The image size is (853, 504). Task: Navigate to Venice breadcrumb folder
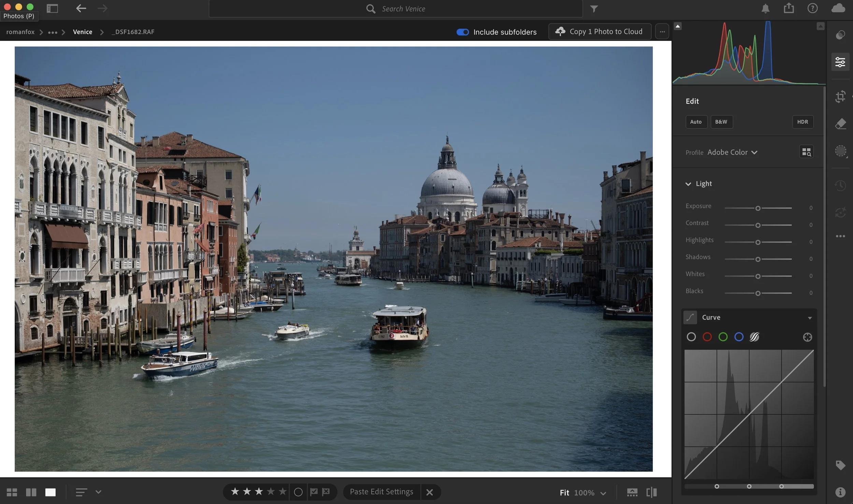[x=83, y=32]
